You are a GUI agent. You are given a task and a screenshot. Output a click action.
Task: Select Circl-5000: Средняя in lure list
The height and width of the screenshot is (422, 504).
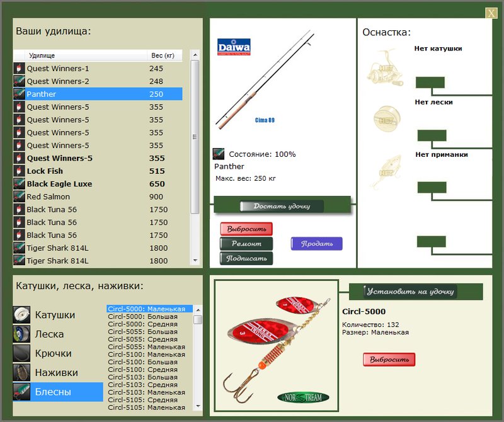tap(149, 324)
